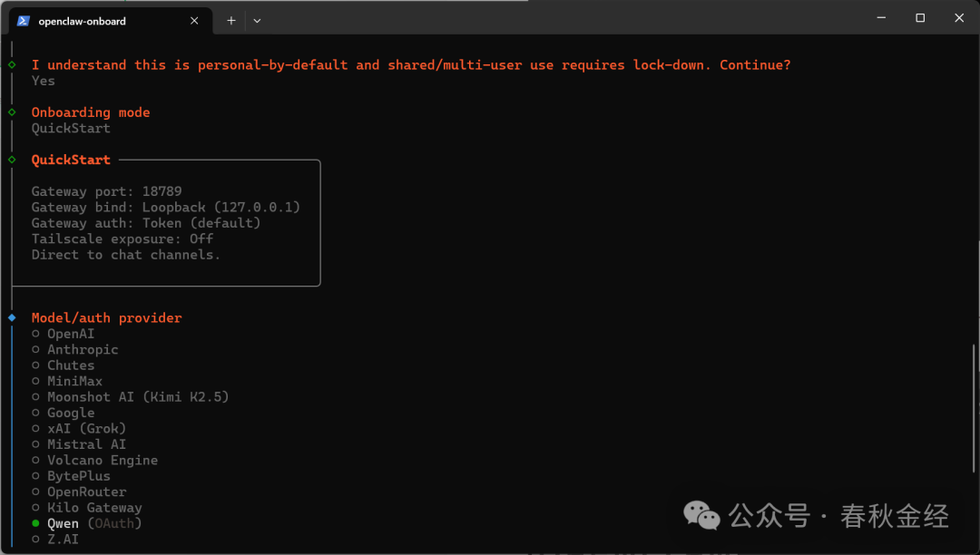This screenshot has height=555, width=980.
Task: Open a new terminal tab with plus
Action: point(231,21)
